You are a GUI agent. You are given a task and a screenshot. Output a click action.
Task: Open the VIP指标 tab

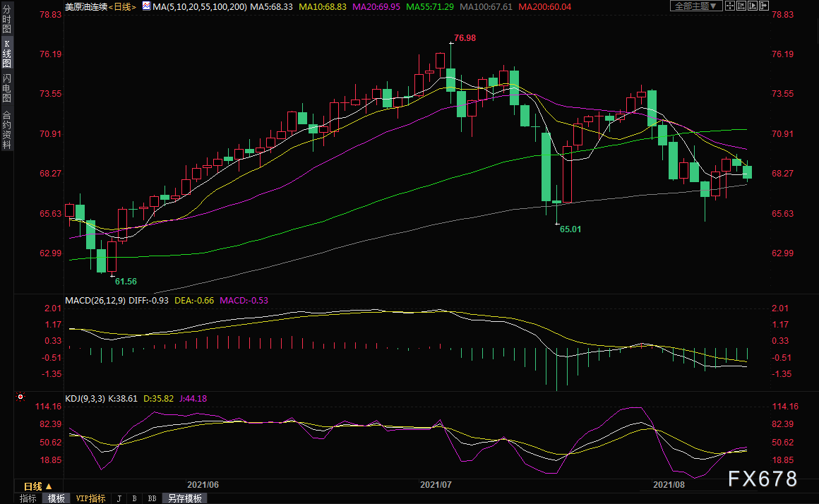pos(90,499)
